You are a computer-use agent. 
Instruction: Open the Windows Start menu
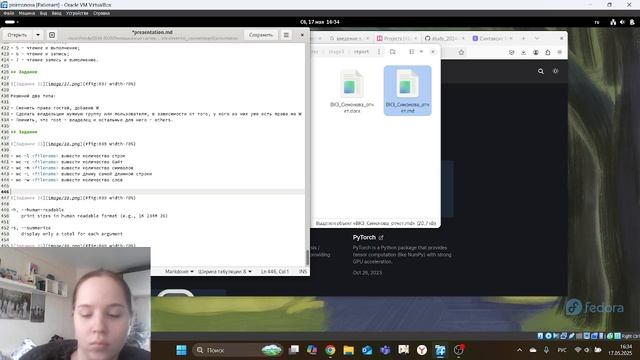[x=182, y=350]
